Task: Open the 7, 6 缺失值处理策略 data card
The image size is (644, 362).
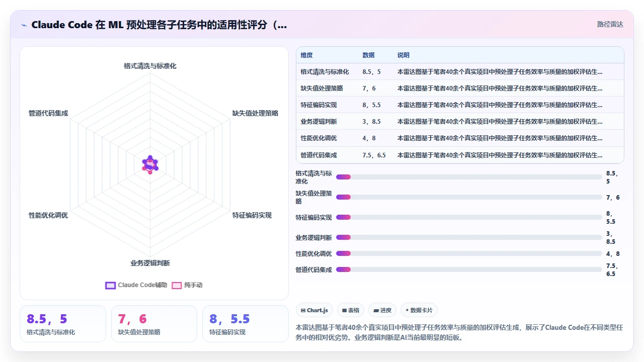Action: point(154,324)
